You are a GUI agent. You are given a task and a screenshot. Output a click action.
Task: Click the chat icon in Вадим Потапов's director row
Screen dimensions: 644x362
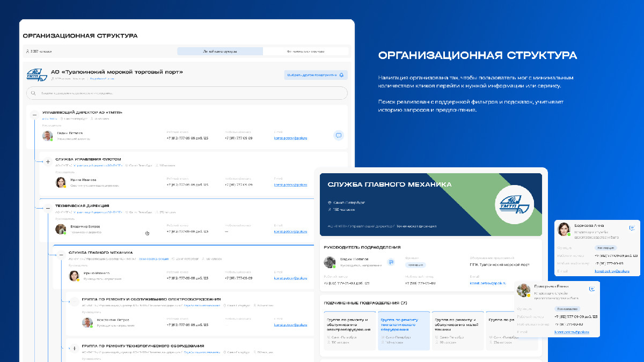pyautogui.click(x=339, y=135)
